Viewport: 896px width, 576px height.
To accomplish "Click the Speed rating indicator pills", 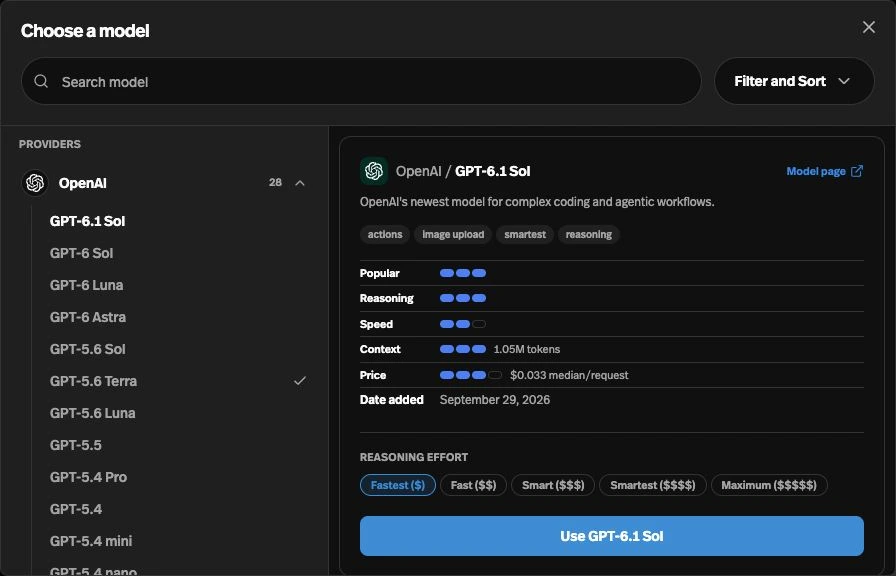I will tap(463, 324).
